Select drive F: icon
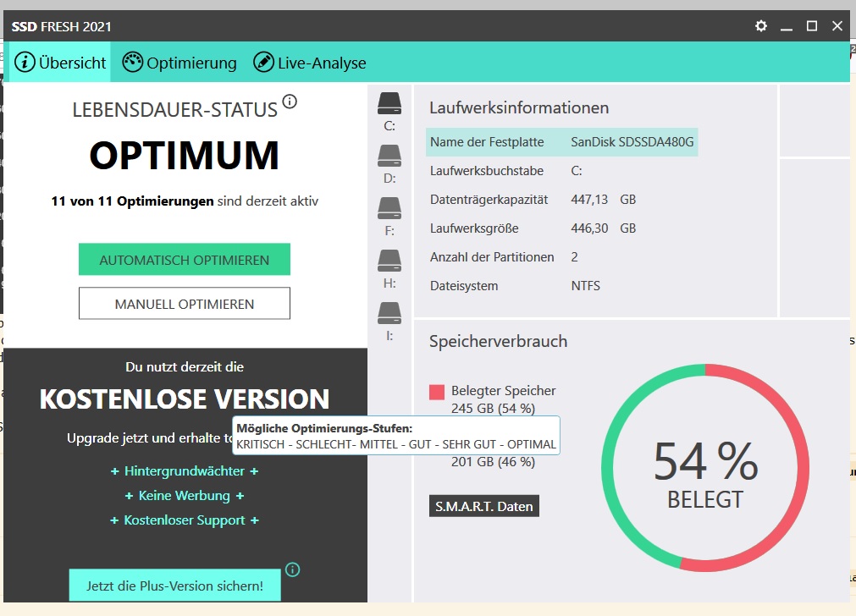This screenshot has height=616, width=856. point(389,208)
